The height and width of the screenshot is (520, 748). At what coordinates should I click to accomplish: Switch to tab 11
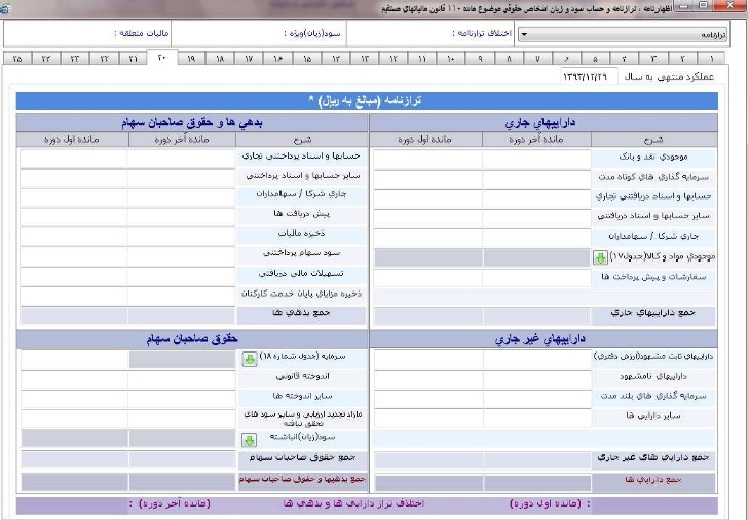pos(422,59)
